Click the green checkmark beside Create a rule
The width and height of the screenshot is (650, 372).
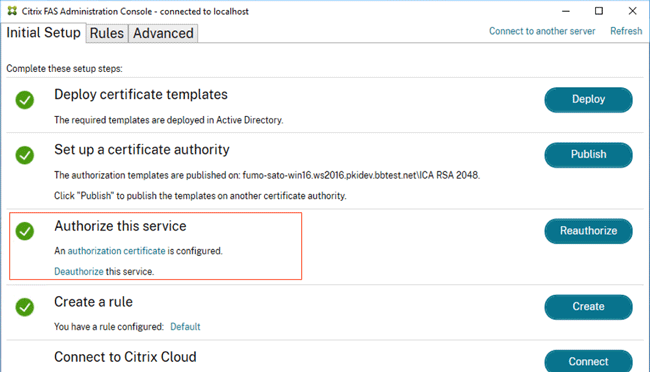pos(25,307)
